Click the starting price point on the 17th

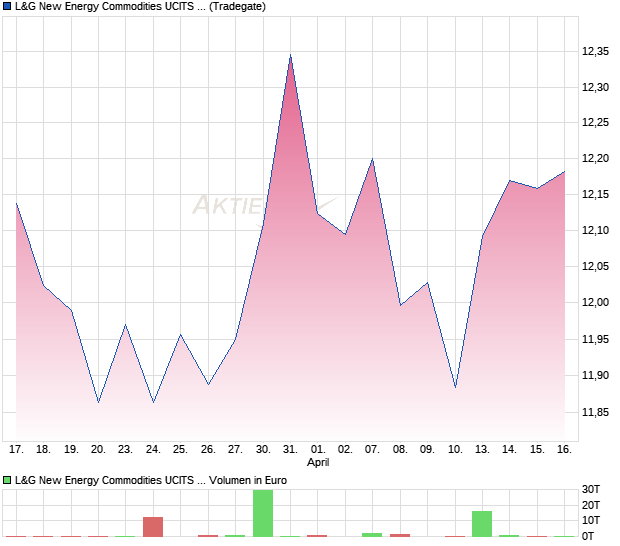16,203
